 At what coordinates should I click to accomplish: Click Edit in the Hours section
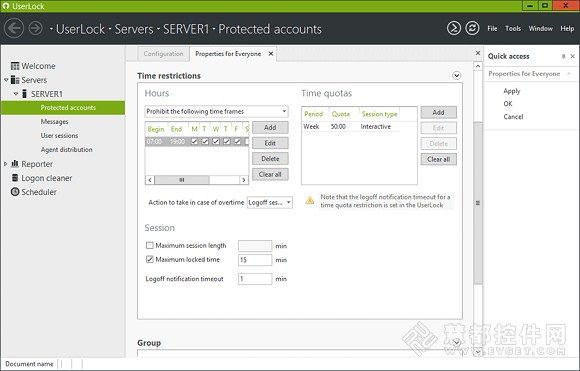tap(270, 143)
